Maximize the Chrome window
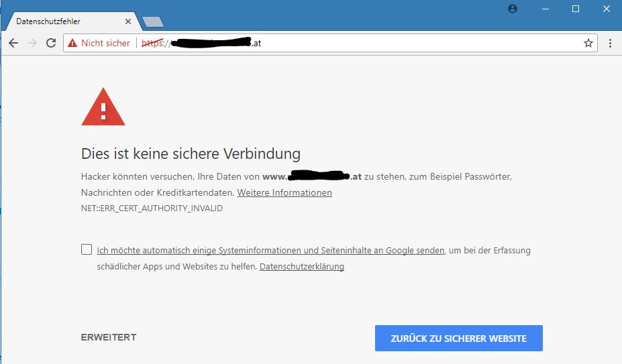The height and width of the screenshot is (364, 622). (576, 9)
